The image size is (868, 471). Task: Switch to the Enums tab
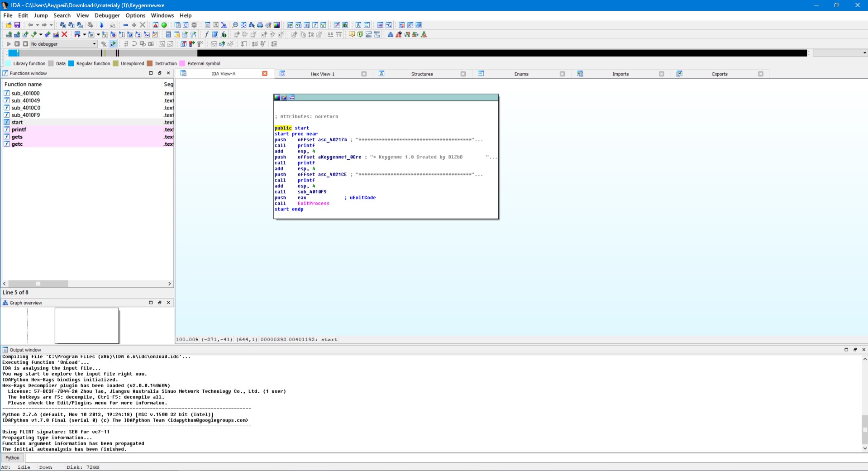coord(521,74)
